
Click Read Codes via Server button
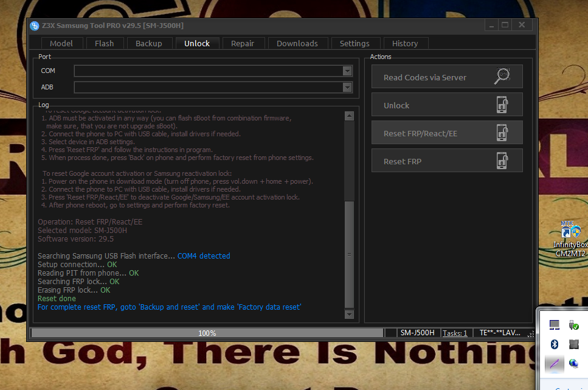click(x=447, y=77)
